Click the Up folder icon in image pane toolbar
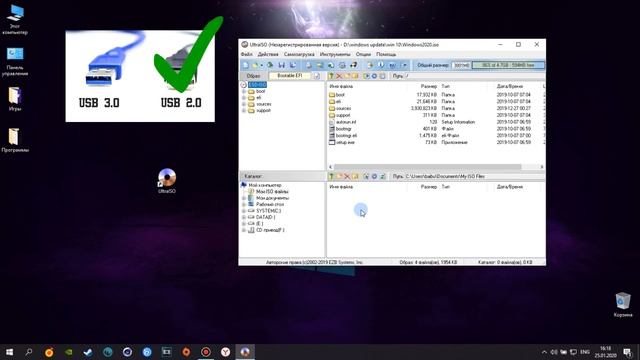This screenshot has width=640, height=360. 331,76
